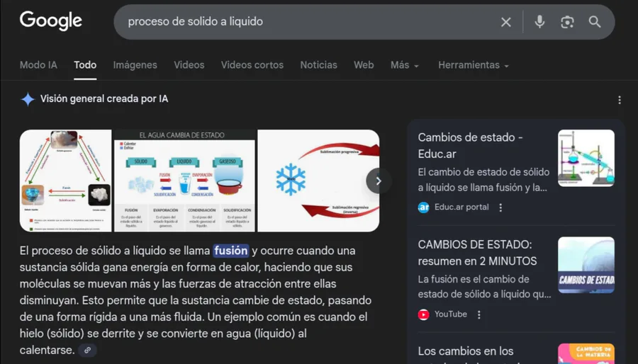
Task: Open the Videos tab
Action: (189, 65)
